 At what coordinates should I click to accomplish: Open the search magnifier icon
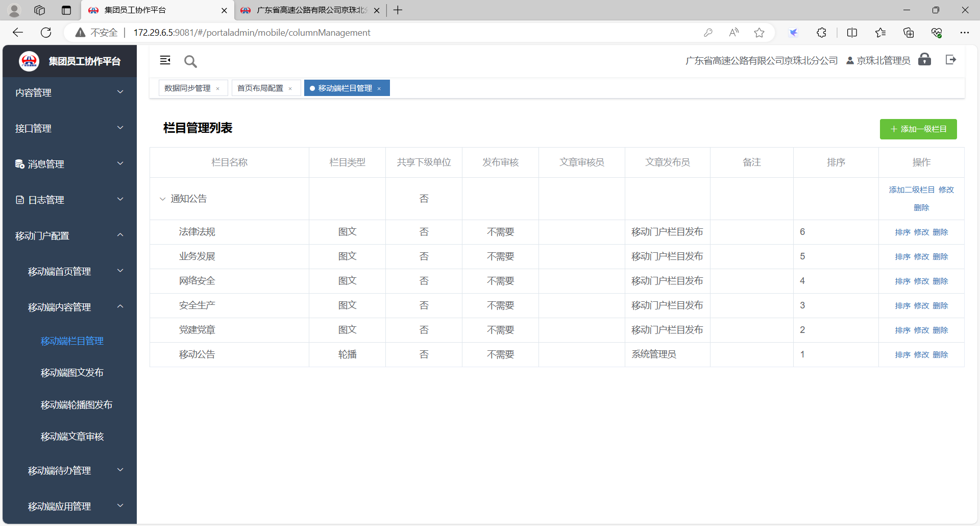pos(190,62)
